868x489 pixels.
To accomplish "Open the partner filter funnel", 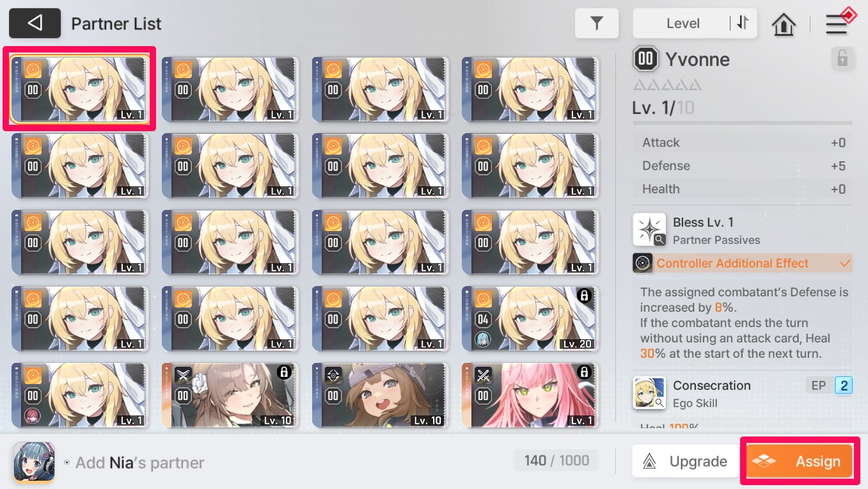I will coord(596,24).
